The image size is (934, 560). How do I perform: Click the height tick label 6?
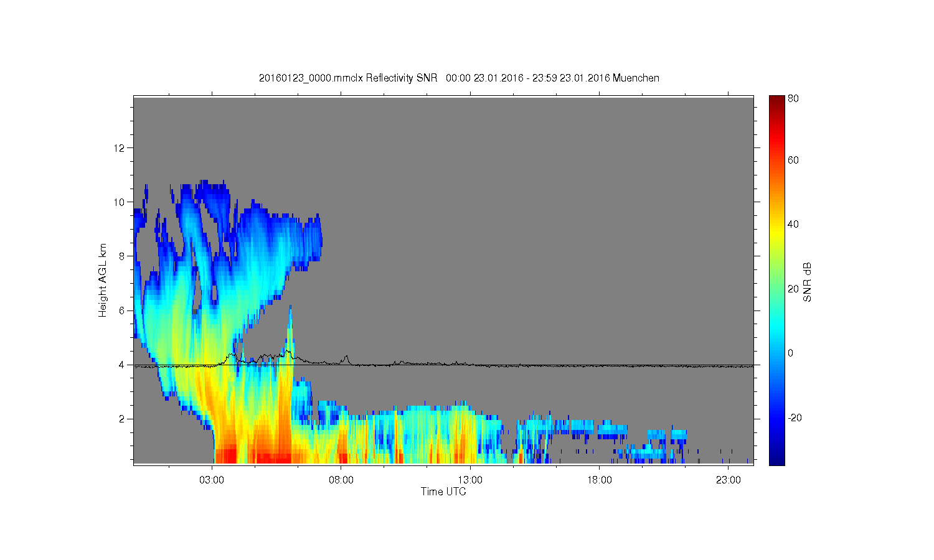[123, 310]
